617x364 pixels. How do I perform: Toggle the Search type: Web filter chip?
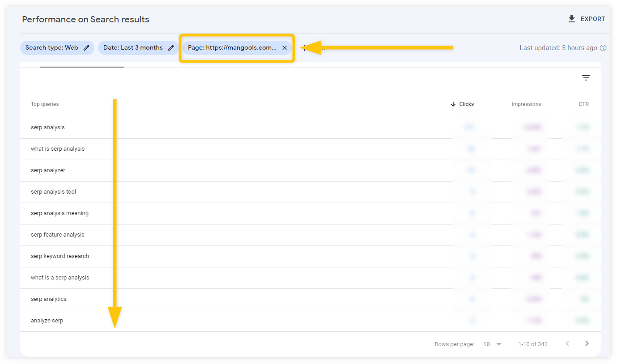[57, 47]
